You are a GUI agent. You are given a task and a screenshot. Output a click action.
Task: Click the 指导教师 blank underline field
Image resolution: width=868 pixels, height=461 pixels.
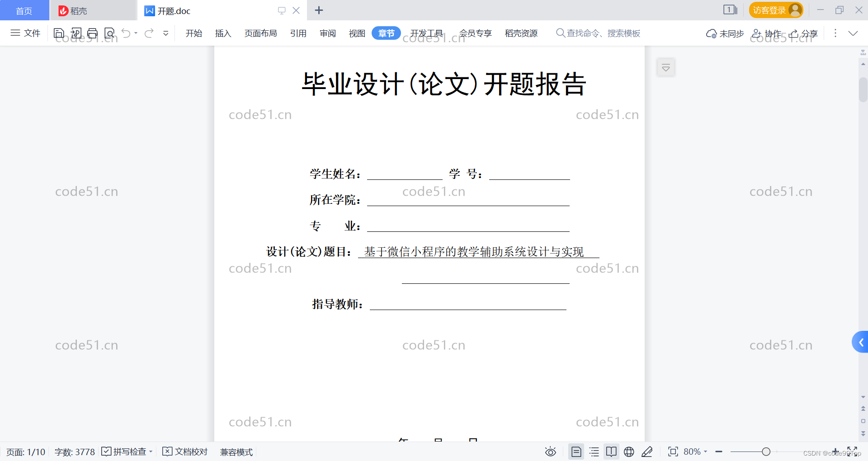[468, 304]
